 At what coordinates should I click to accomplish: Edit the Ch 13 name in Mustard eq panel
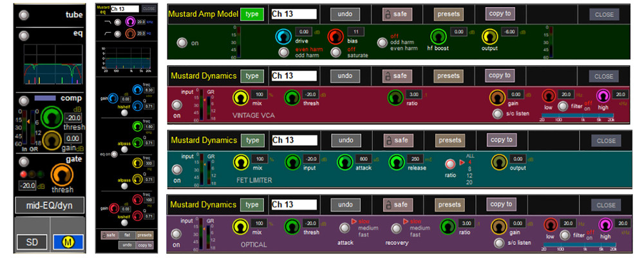(125, 8)
